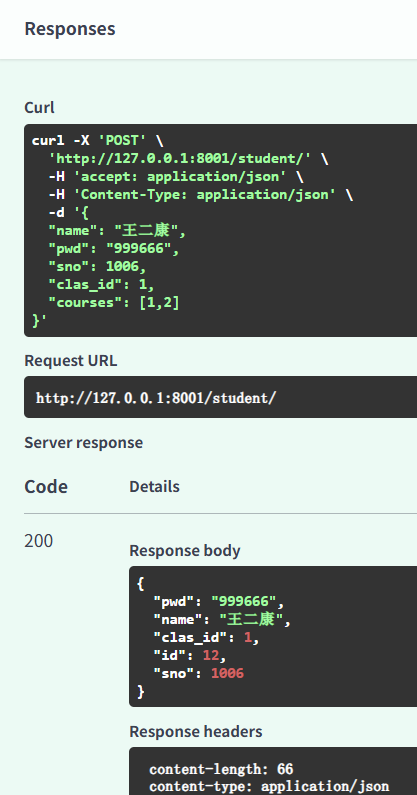Select the Content-Type header line in curl

click(x=200, y=195)
